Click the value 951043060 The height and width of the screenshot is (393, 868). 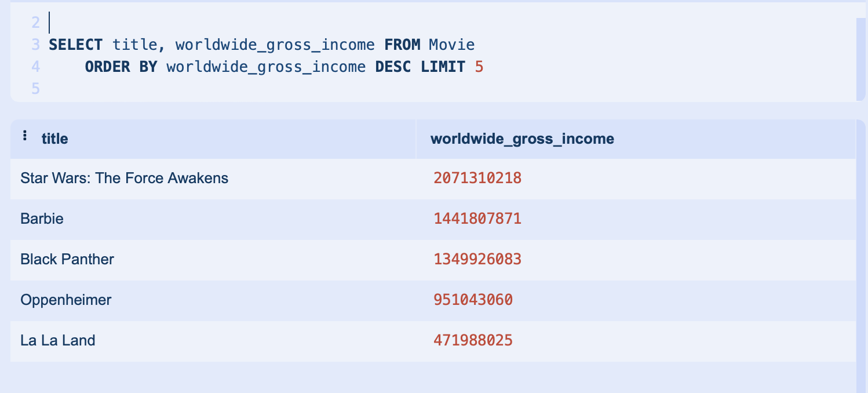[x=473, y=300]
